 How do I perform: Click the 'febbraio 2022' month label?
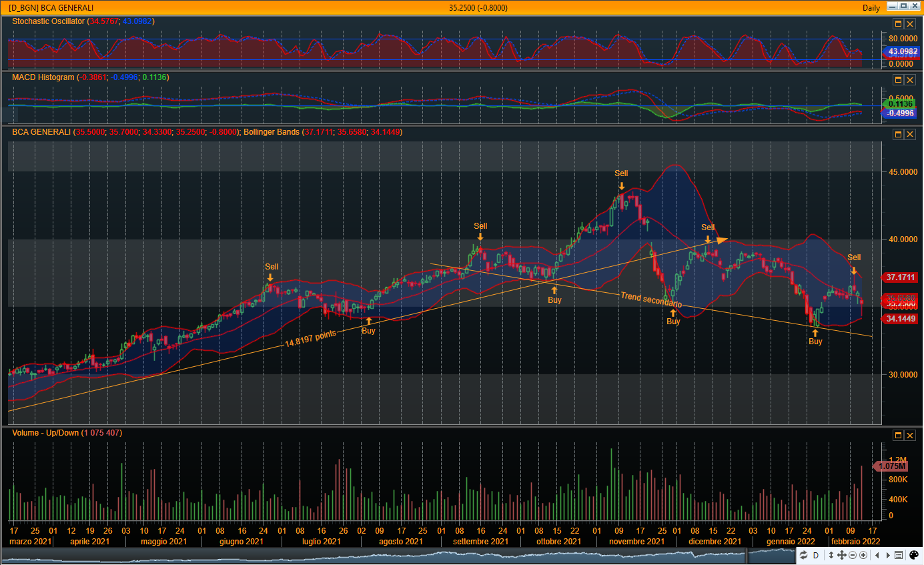tap(855, 541)
